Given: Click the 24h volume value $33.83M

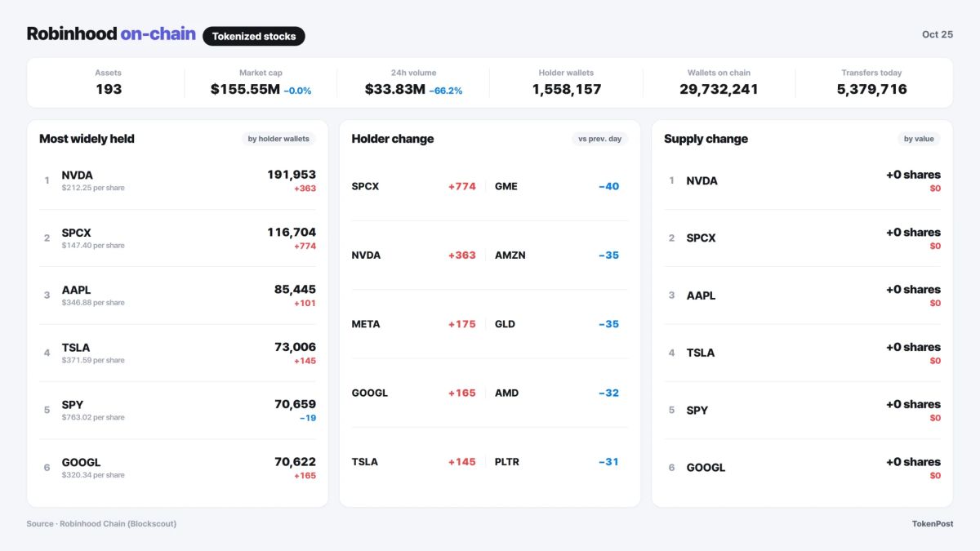Looking at the screenshot, I should (x=395, y=89).
